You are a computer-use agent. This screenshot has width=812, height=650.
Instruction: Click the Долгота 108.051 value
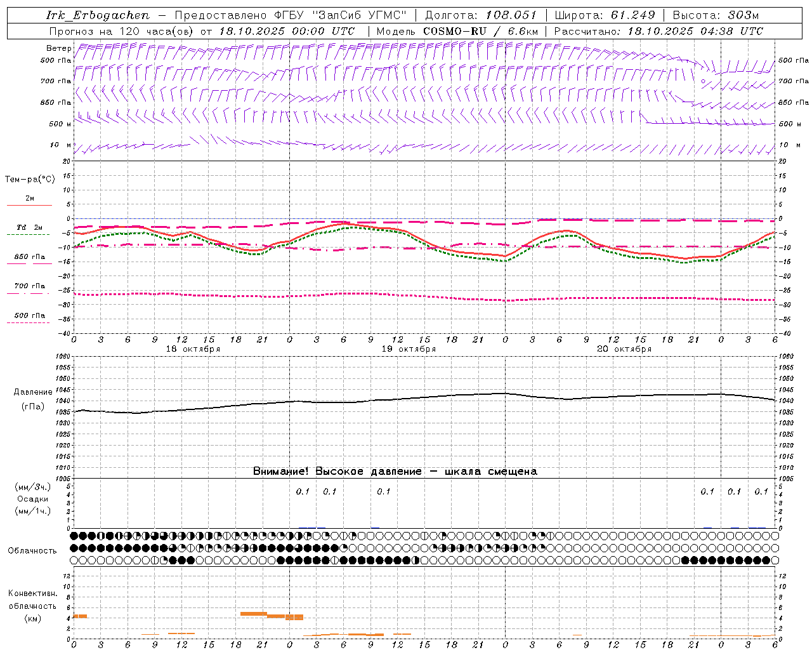(511, 15)
